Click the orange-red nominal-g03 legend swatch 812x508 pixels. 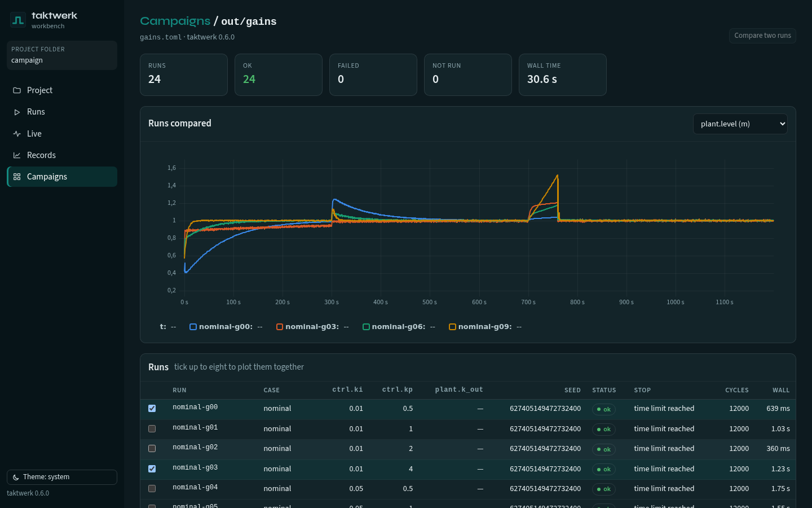coord(280,327)
